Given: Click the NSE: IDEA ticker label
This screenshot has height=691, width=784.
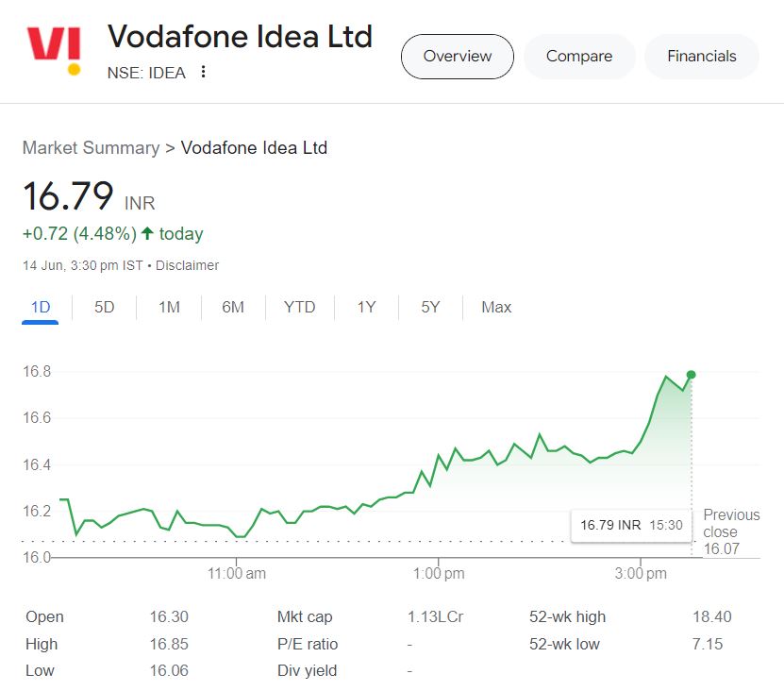Looking at the screenshot, I should 146,73.
